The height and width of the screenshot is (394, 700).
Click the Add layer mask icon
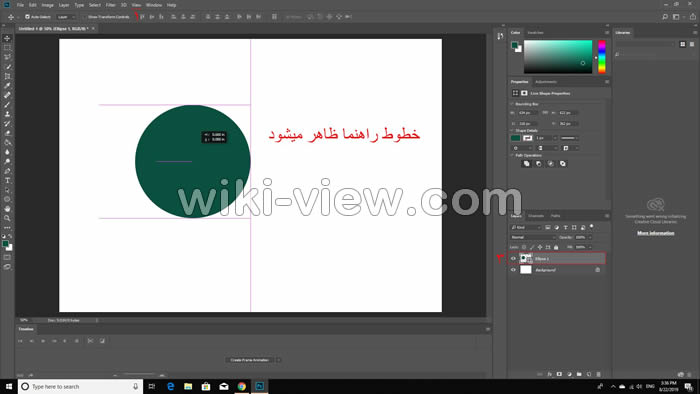(x=559, y=374)
